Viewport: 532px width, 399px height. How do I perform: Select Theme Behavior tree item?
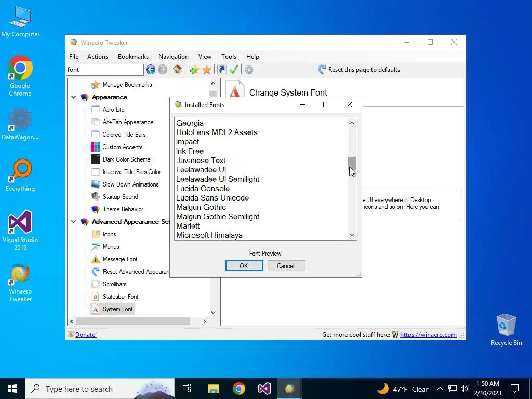[x=123, y=209]
